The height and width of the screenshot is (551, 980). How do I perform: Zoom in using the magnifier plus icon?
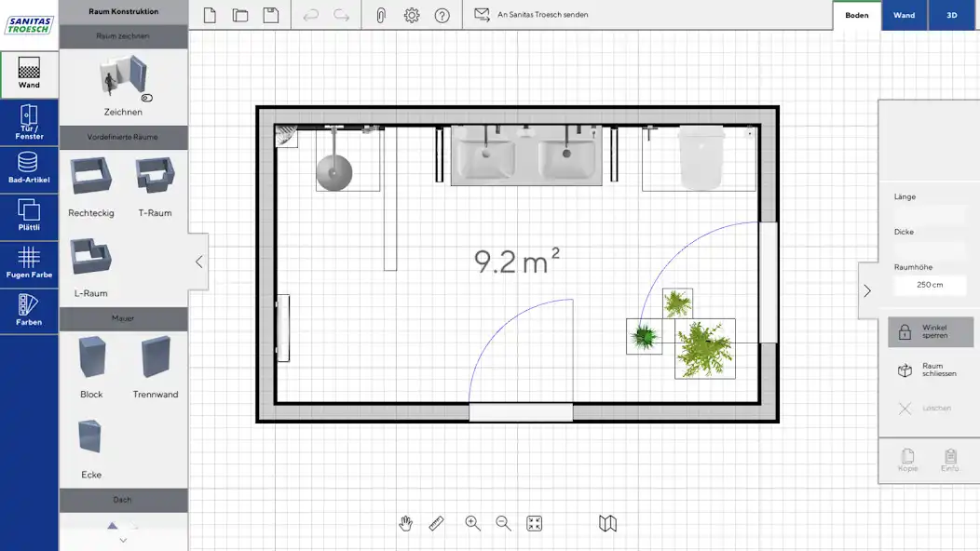tap(472, 523)
